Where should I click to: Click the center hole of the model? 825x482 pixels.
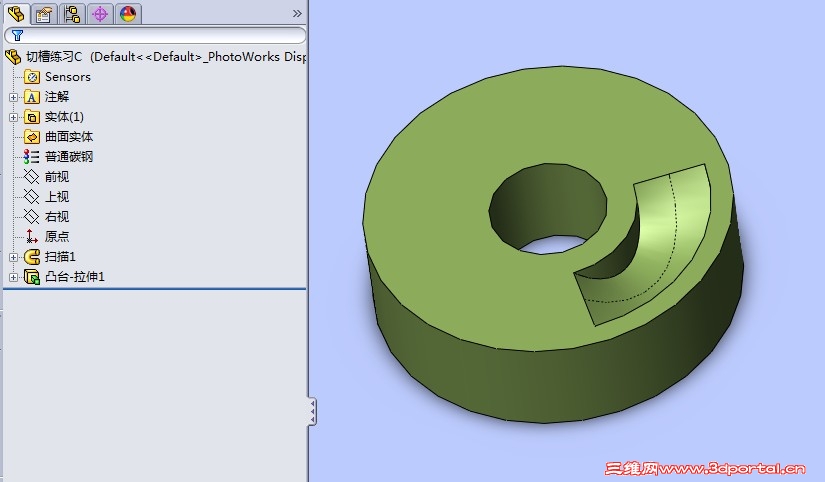pos(547,210)
